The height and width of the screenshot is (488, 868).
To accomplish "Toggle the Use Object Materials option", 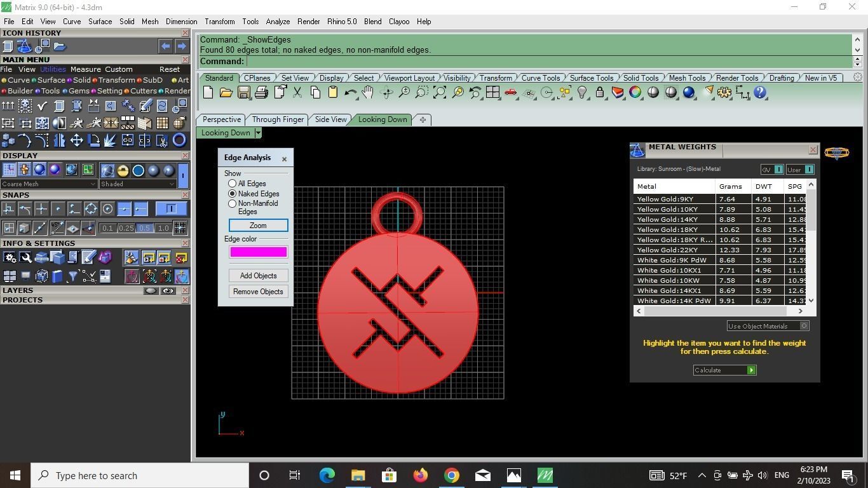I will (804, 326).
